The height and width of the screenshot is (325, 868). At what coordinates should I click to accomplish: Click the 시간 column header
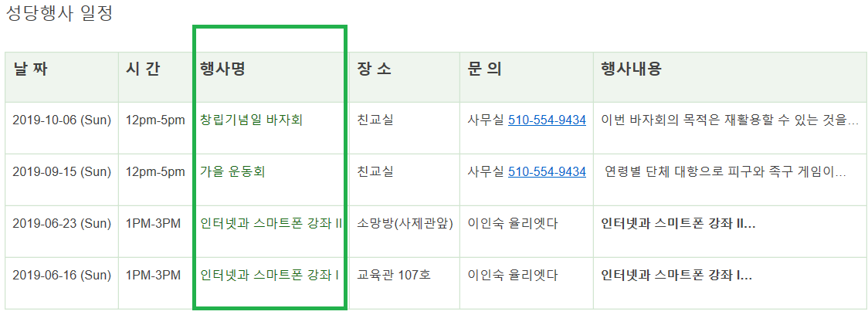pyautogui.click(x=143, y=69)
